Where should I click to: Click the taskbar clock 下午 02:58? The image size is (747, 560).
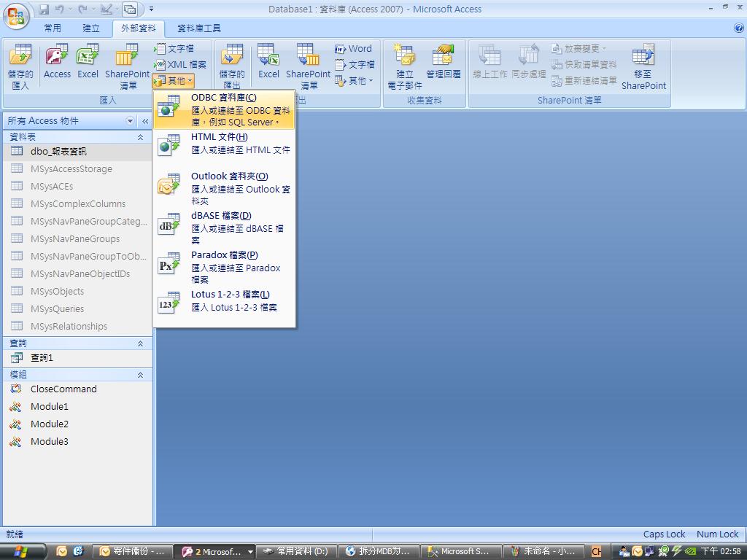tap(721, 551)
